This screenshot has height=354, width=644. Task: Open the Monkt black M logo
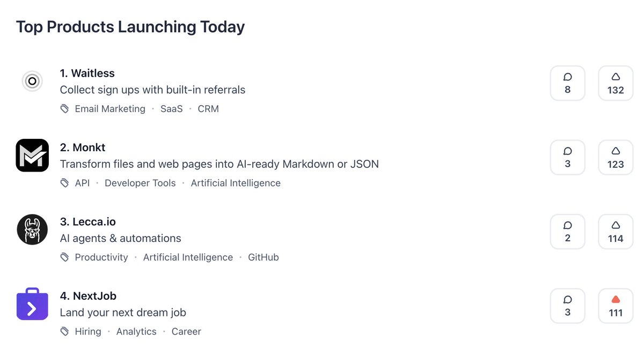32,156
